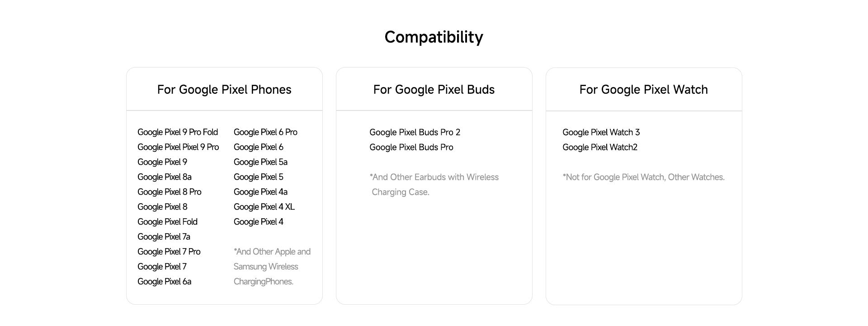Choose Google Pixel 8 Pro entry
Viewport: 868px width, 326px height.
point(170,192)
